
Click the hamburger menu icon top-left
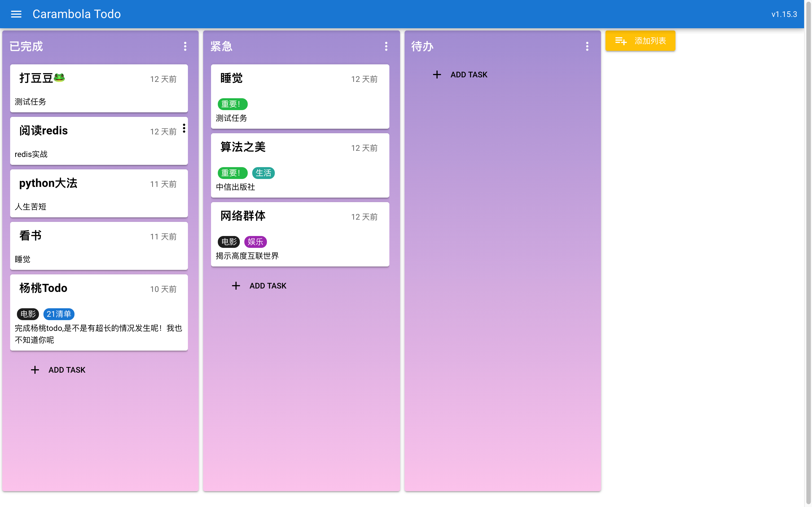pyautogui.click(x=16, y=14)
